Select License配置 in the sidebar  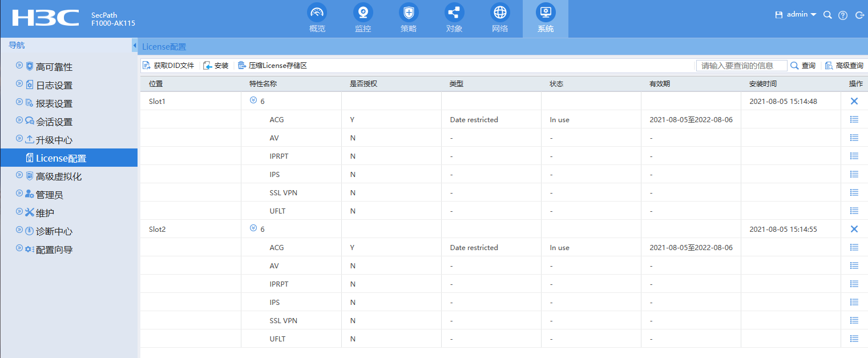click(60, 158)
